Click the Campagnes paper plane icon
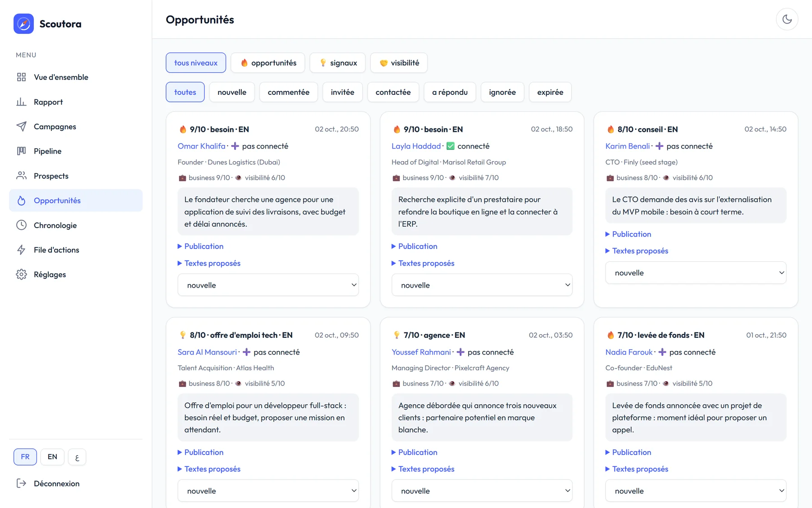 pos(21,126)
